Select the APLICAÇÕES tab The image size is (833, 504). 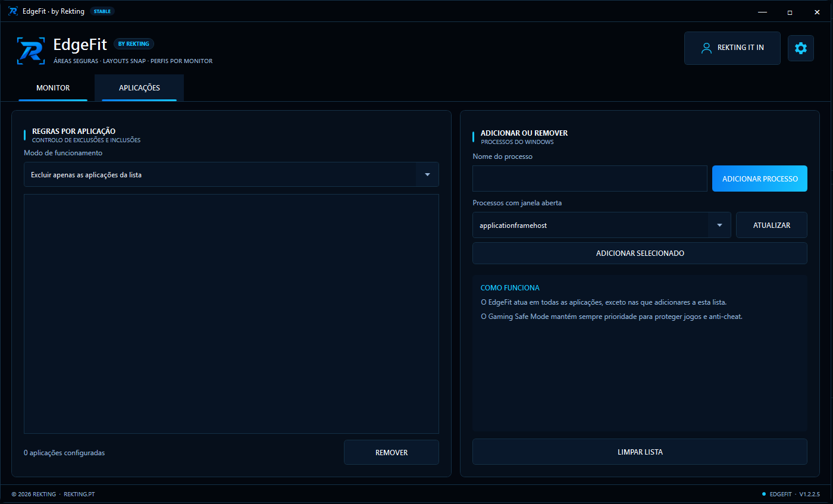139,88
